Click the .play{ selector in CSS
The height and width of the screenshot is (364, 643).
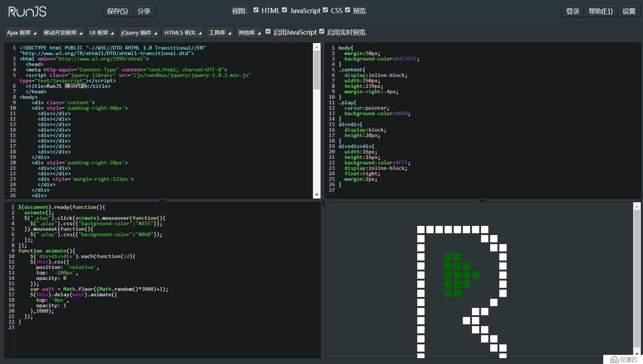coord(348,102)
